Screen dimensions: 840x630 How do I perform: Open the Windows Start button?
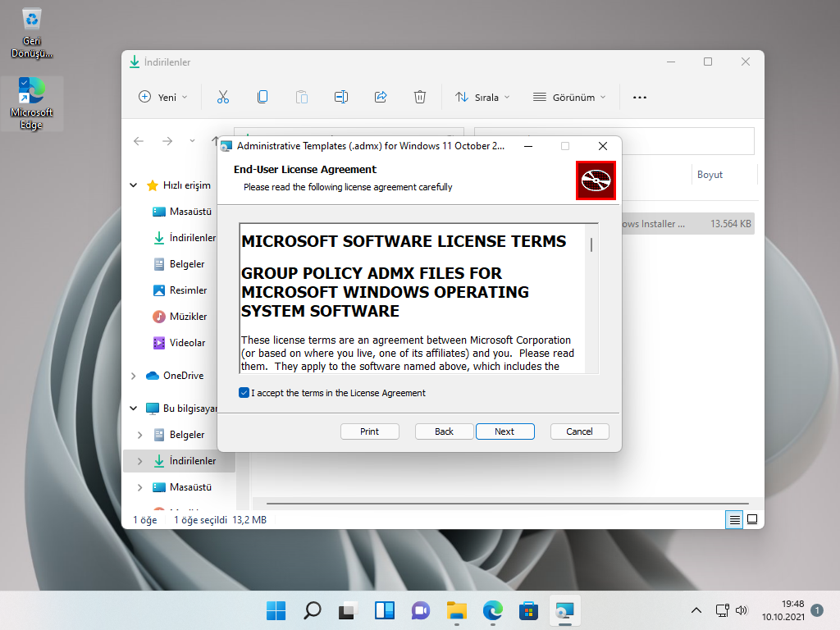(276, 610)
